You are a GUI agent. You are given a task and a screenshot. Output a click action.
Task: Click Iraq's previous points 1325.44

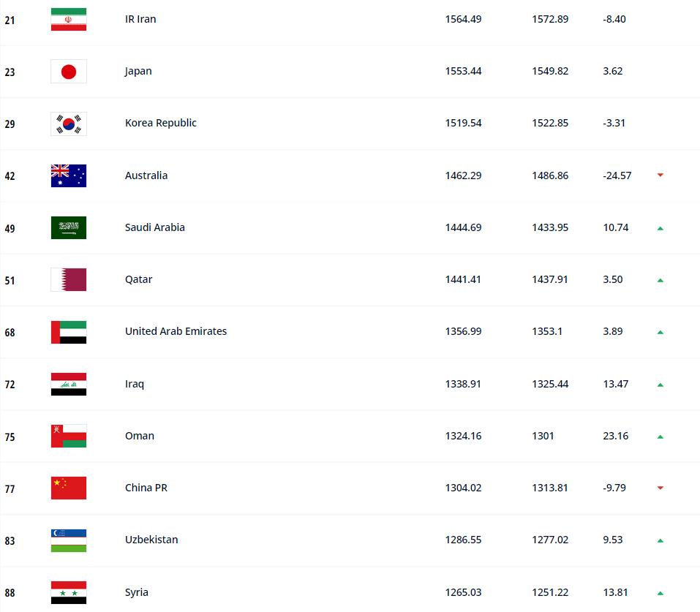[x=550, y=384]
